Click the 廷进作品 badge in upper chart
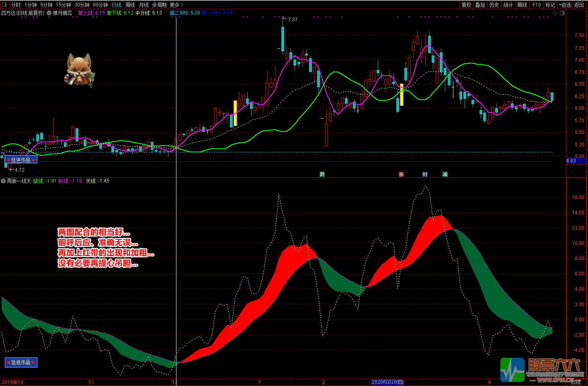 coord(21,160)
